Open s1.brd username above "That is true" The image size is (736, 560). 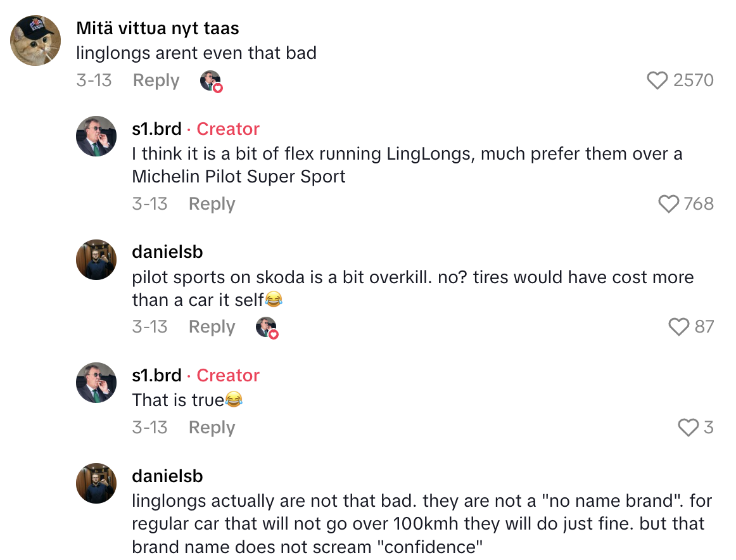point(157,376)
